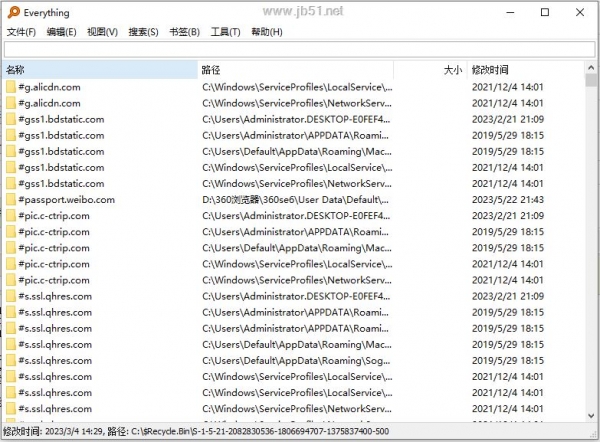Click the 大小 column header
Image resolution: width=600 pixels, height=442 pixels.
(430, 70)
